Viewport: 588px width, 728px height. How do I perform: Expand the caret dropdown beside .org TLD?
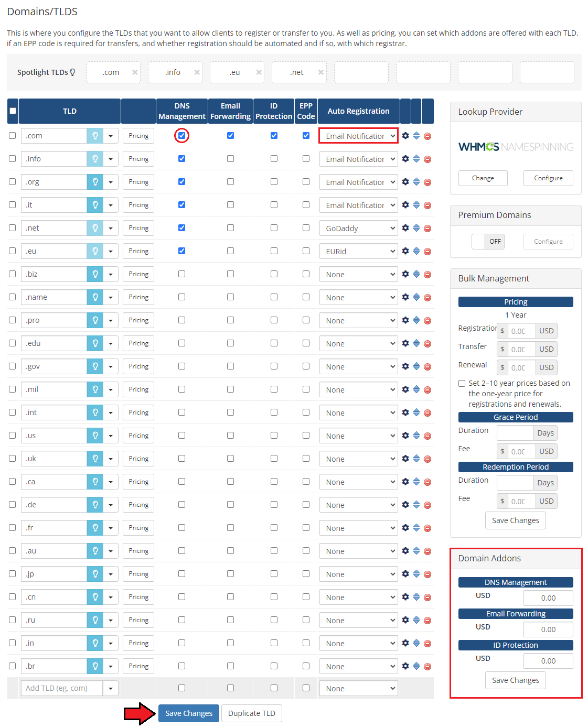pyautogui.click(x=111, y=182)
